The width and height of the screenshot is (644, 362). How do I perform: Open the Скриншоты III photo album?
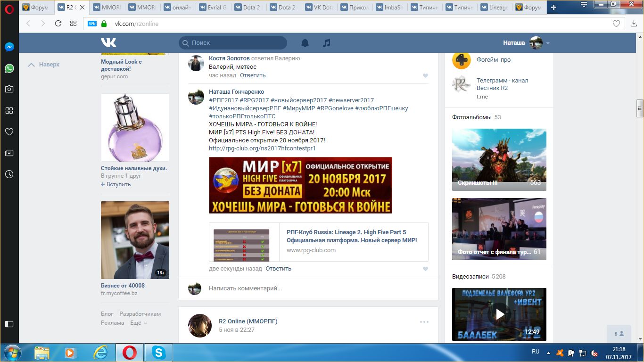click(499, 160)
